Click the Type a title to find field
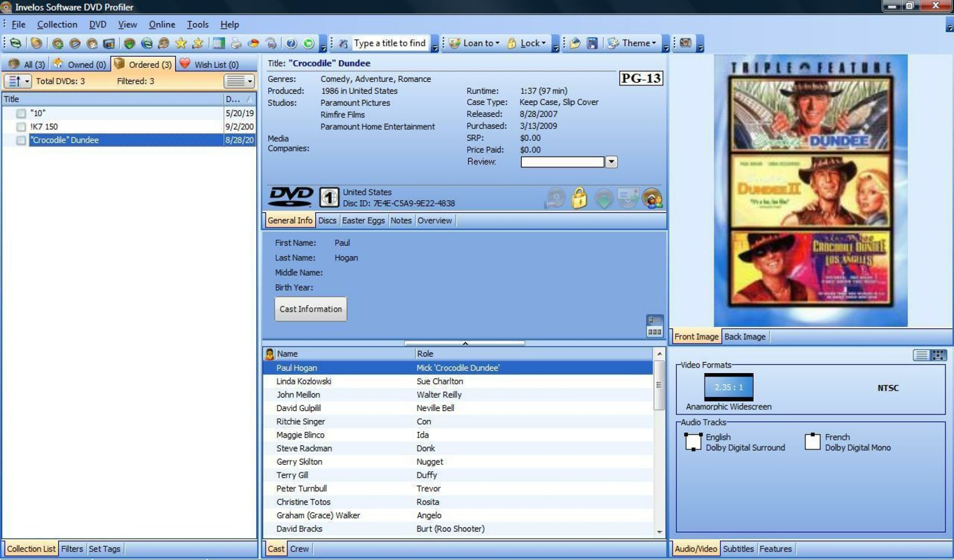Viewport: 954px width, 560px height. (389, 43)
